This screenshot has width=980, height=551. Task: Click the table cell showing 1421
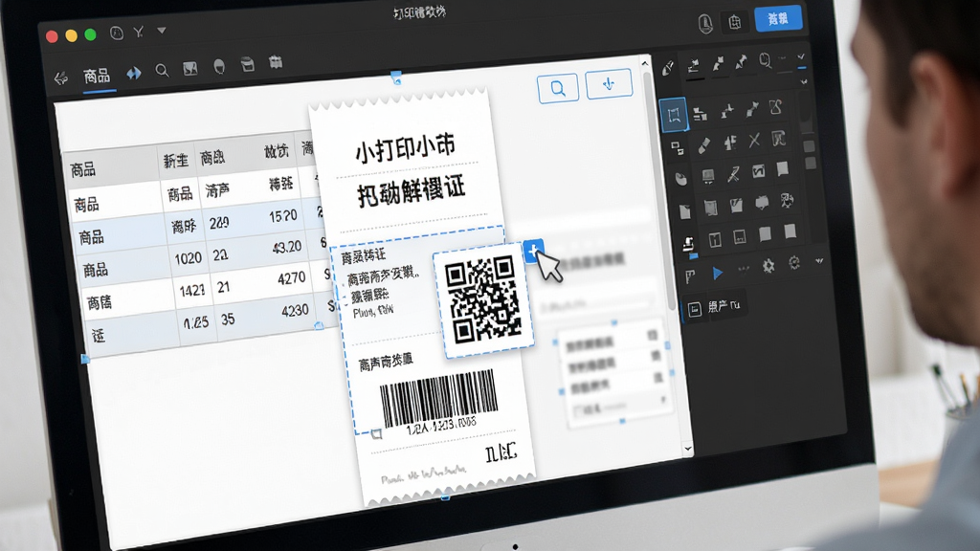tap(191, 291)
